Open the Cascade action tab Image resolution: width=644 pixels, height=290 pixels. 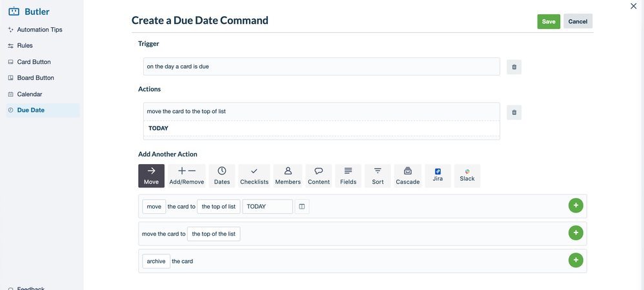(x=408, y=176)
